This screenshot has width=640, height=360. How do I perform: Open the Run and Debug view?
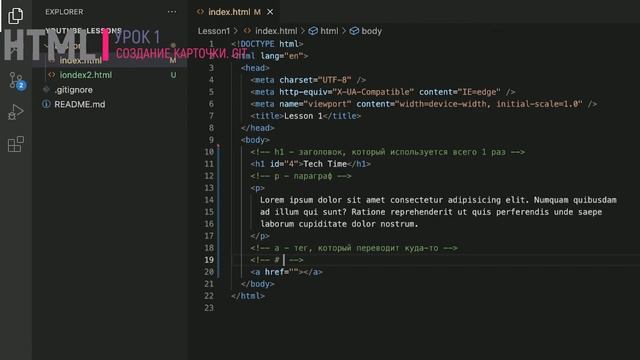pyautogui.click(x=16, y=112)
